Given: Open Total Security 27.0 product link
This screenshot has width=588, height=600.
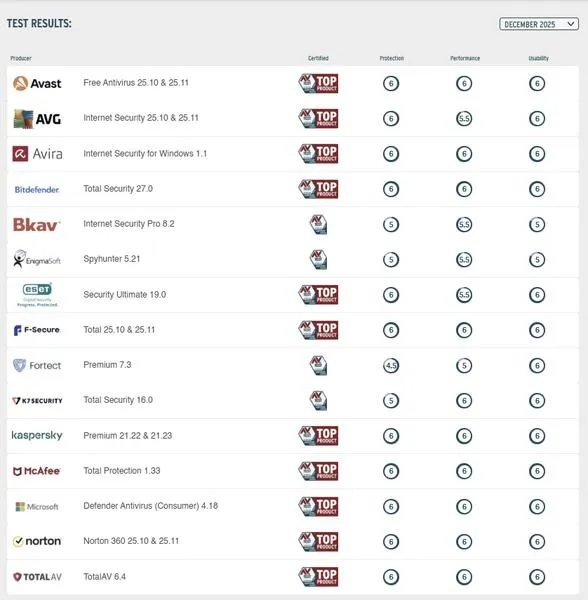Looking at the screenshot, I should click(x=118, y=189).
